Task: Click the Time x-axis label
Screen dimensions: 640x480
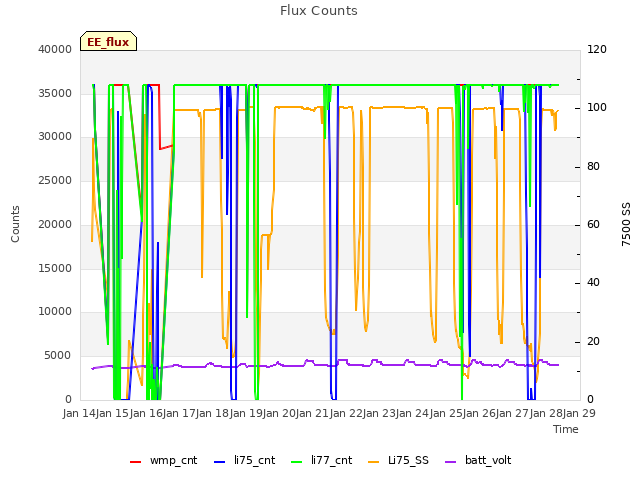Action: (x=566, y=429)
